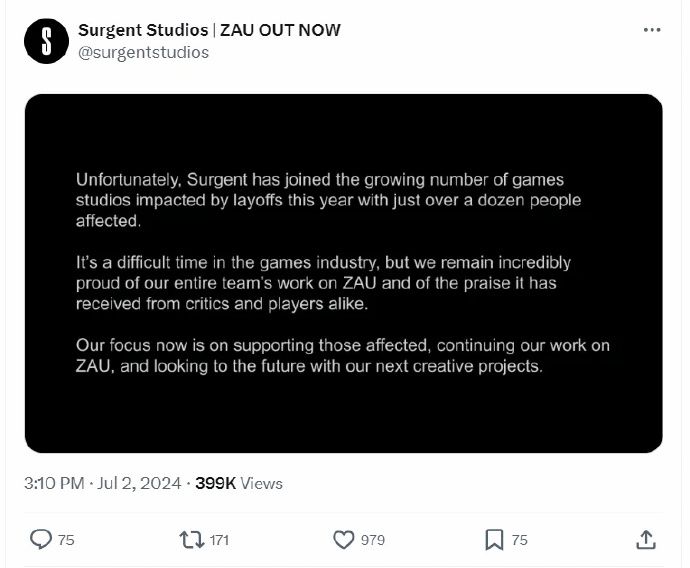The height and width of the screenshot is (568, 690).
Task: Click the 75 bookmarks count
Action: click(520, 540)
